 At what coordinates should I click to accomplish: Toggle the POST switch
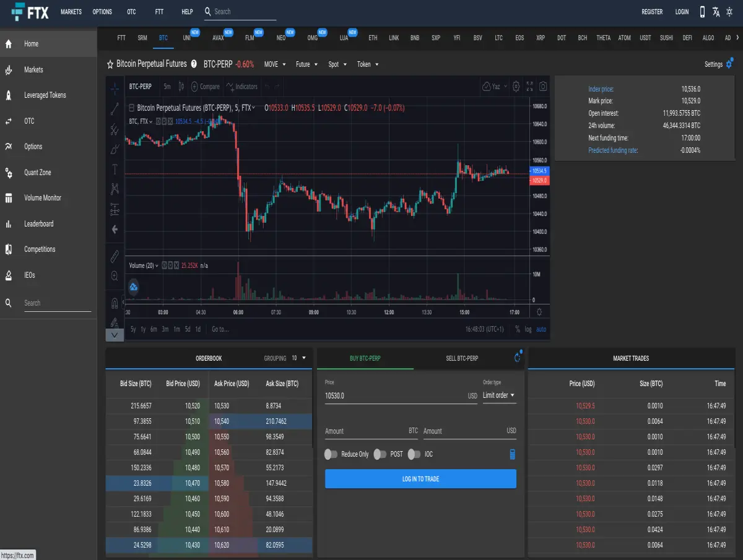point(380,454)
